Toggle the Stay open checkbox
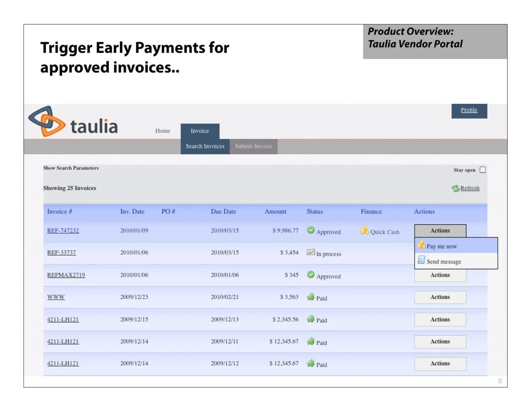Screen dimensions: 532x411 click(x=483, y=170)
